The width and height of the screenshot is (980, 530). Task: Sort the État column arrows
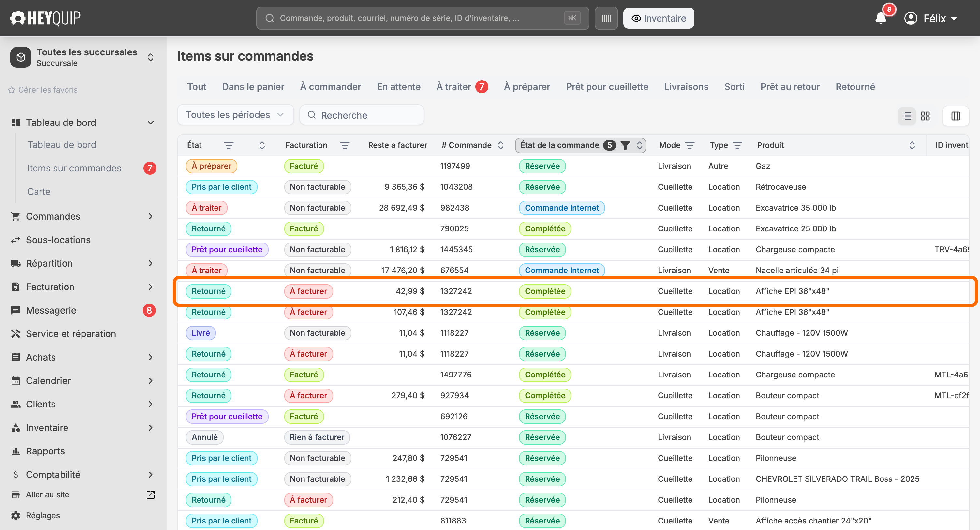coord(262,145)
